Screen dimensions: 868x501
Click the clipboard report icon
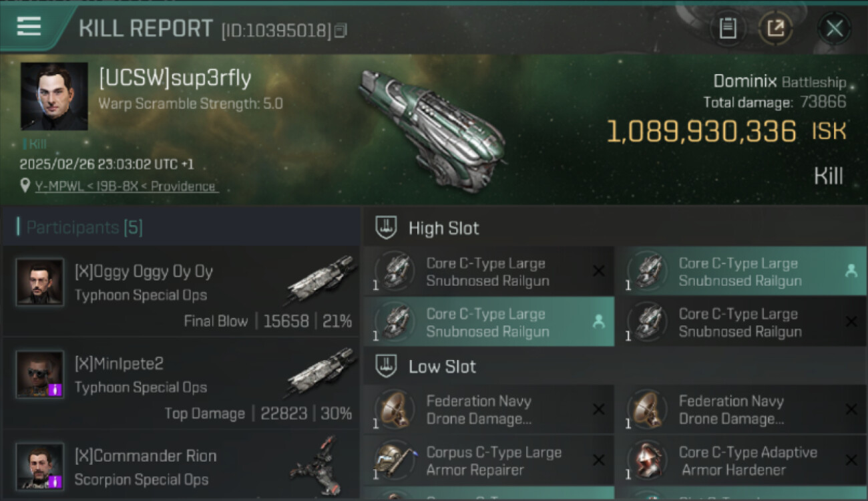pyautogui.click(x=727, y=29)
